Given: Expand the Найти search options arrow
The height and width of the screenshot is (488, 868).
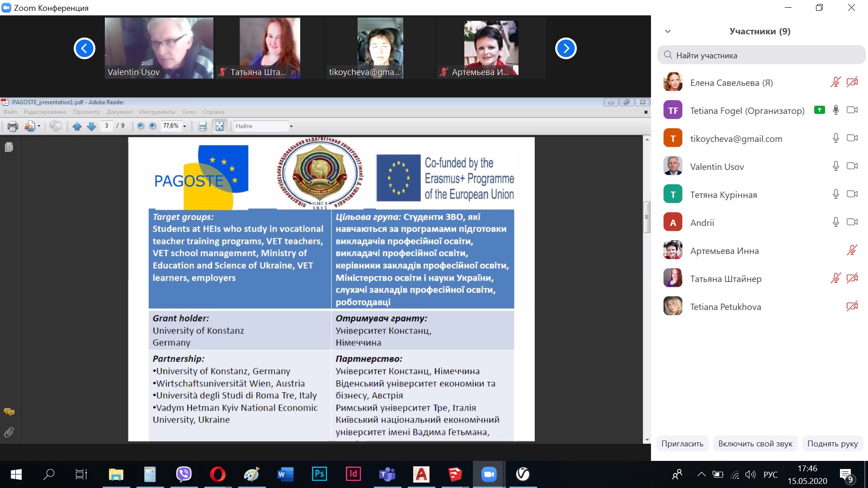Looking at the screenshot, I should 291,126.
